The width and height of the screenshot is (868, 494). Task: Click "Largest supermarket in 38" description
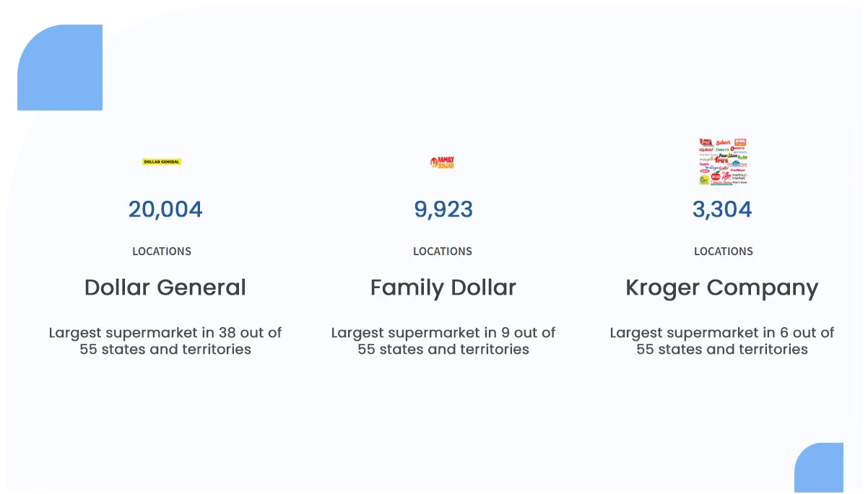click(165, 341)
